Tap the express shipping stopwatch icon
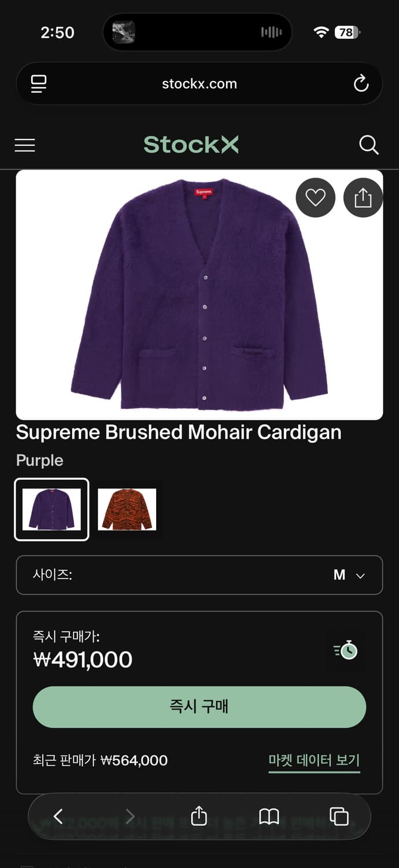Screen dimensions: 399x868 click(x=346, y=650)
